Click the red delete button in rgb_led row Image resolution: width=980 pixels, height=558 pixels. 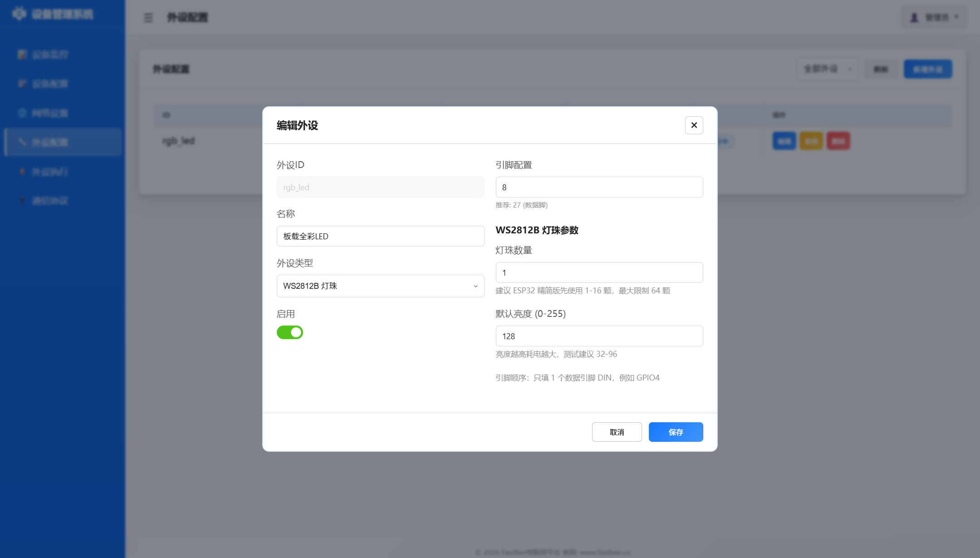[x=838, y=141]
